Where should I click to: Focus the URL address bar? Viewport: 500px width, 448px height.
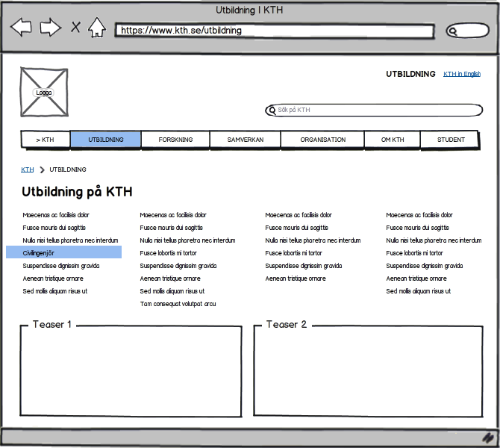275,31
